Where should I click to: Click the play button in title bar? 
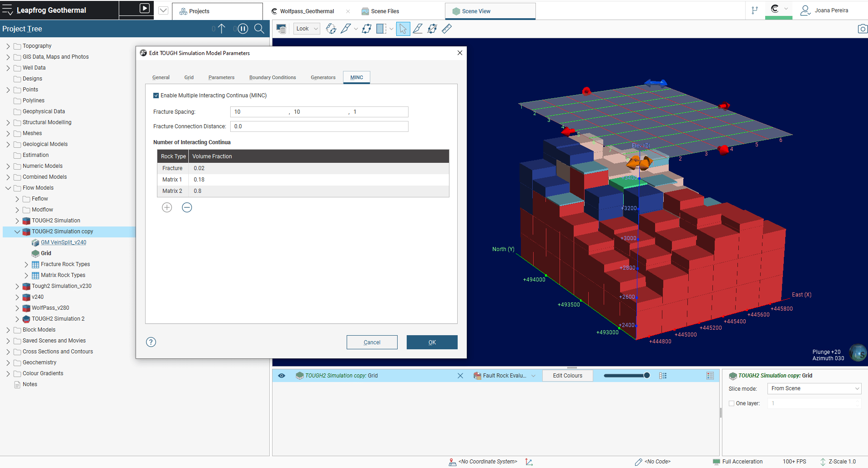tap(145, 8)
